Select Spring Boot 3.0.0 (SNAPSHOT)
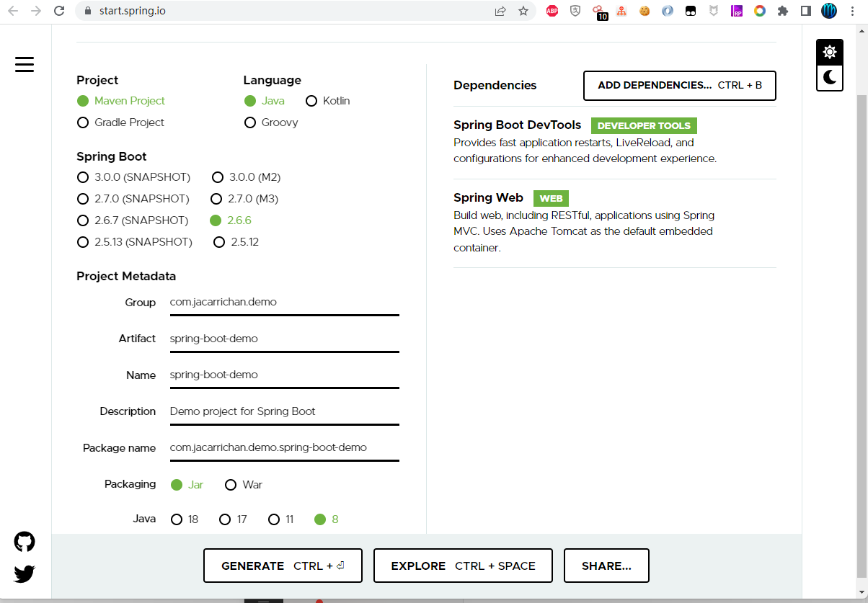The width and height of the screenshot is (868, 603). coord(133,177)
